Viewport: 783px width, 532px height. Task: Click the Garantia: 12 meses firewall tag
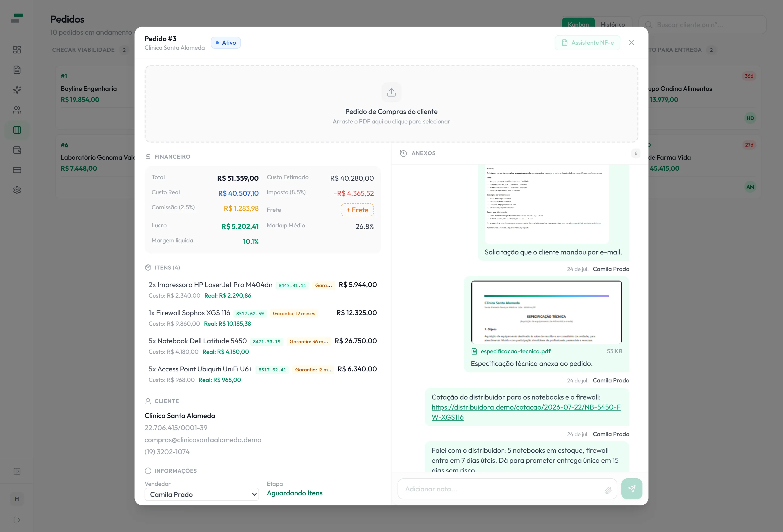click(x=294, y=313)
